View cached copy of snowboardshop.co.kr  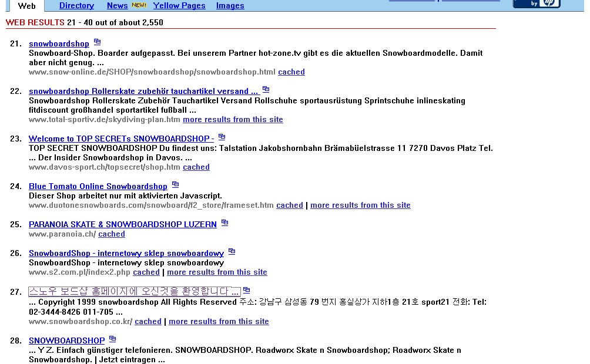coord(148,322)
